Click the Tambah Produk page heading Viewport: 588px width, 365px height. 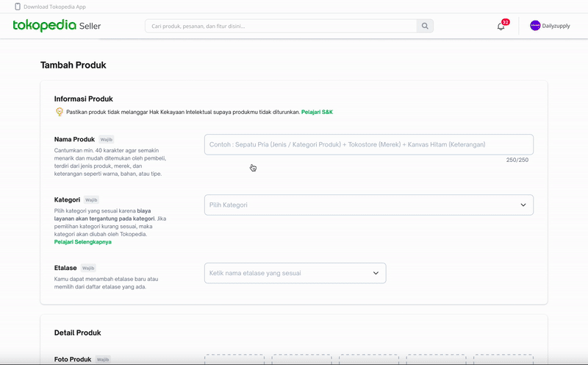coord(73,65)
